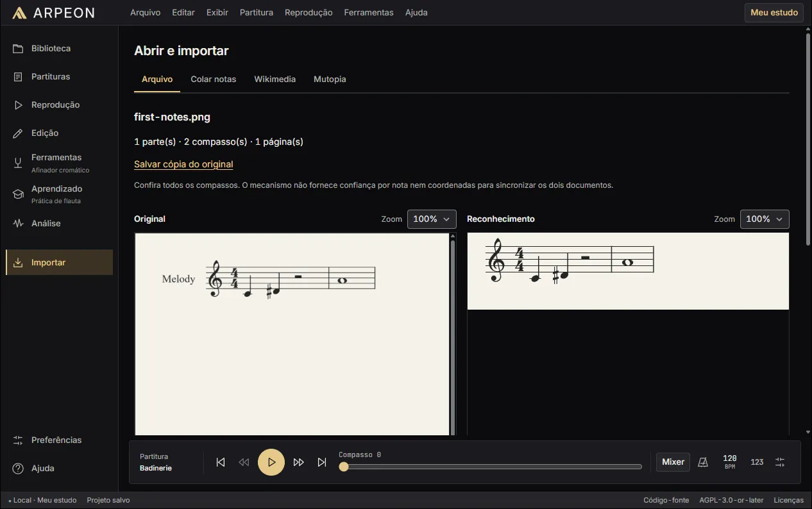Click the Meu estudo button
The width and height of the screenshot is (812, 509).
[x=774, y=13]
